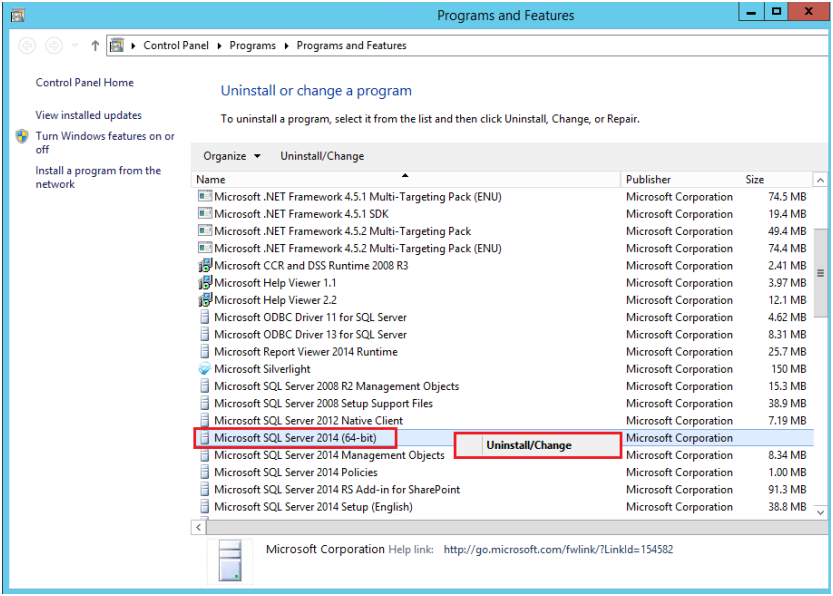
Task: Click the window icon in the title bar
Action: (18, 15)
